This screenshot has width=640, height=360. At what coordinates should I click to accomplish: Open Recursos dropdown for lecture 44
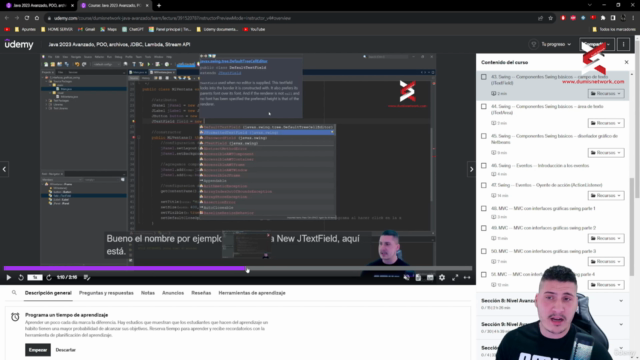pos(606,123)
